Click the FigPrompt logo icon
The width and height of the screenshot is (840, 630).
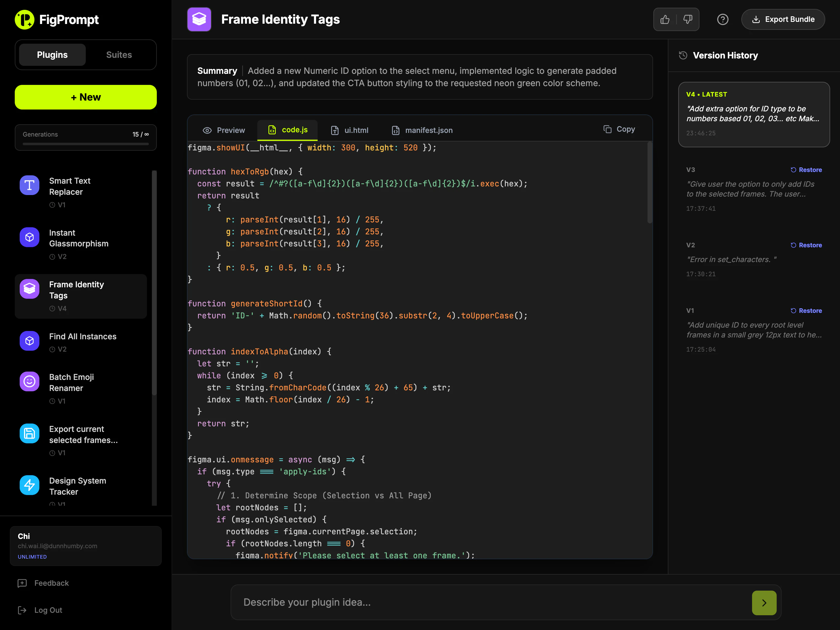point(25,19)
